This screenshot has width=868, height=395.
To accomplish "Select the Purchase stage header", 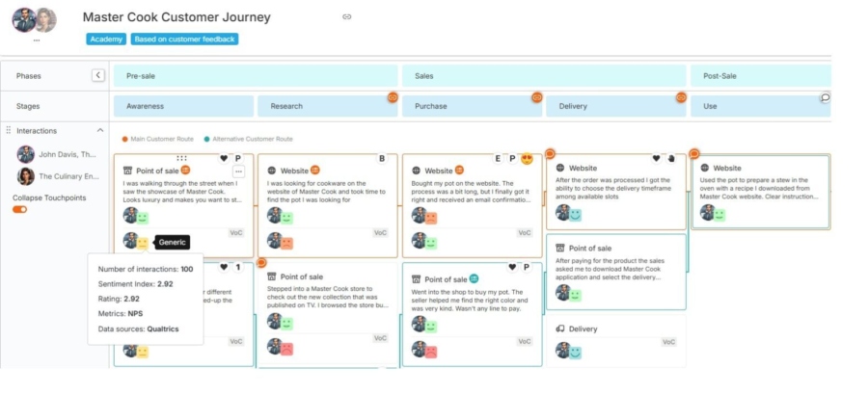I will pos(473,106).
